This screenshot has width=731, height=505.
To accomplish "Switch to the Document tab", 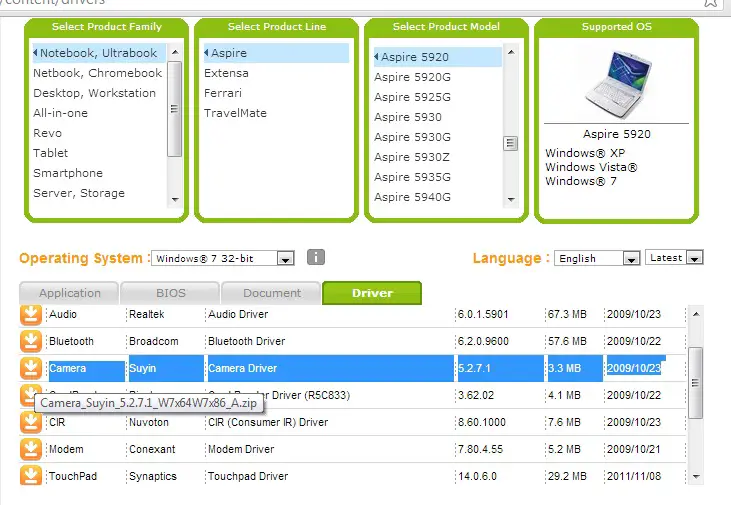I will coord(271,293).
